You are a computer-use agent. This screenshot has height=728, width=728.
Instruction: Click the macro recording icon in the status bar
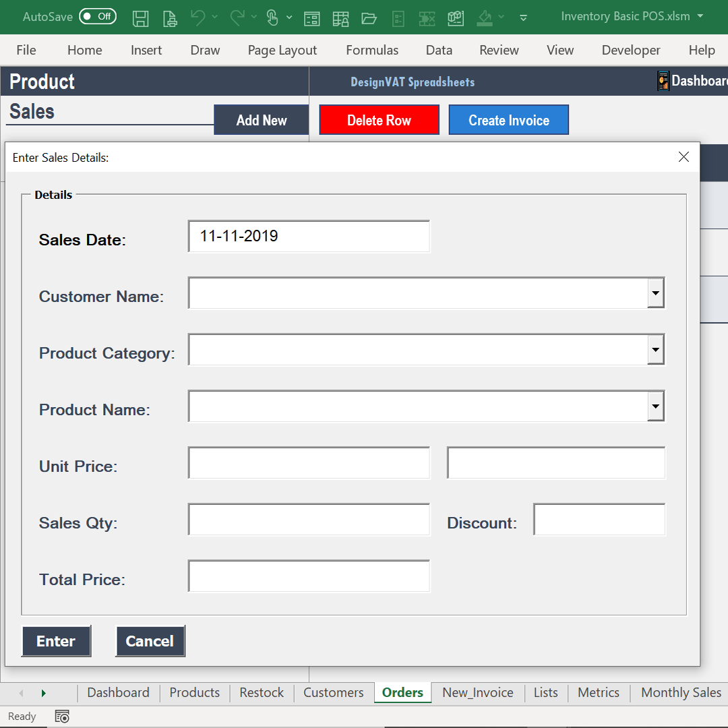[x=62, y=716]
